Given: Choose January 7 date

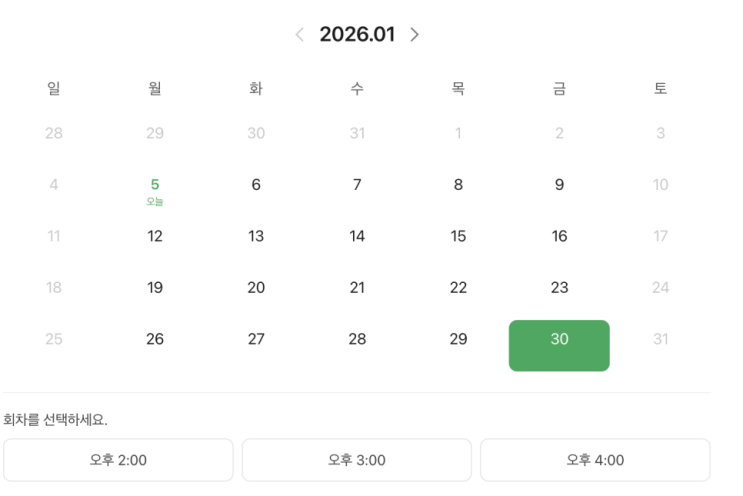Looking at the screenshot, I should 357,185.
